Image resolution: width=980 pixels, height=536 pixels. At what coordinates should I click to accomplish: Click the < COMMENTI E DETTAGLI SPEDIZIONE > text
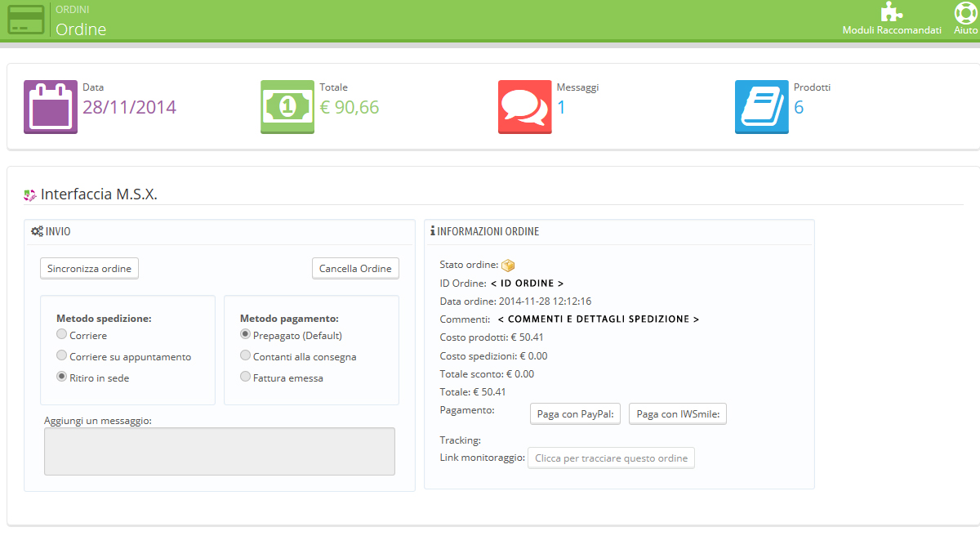tap(599, 319)
